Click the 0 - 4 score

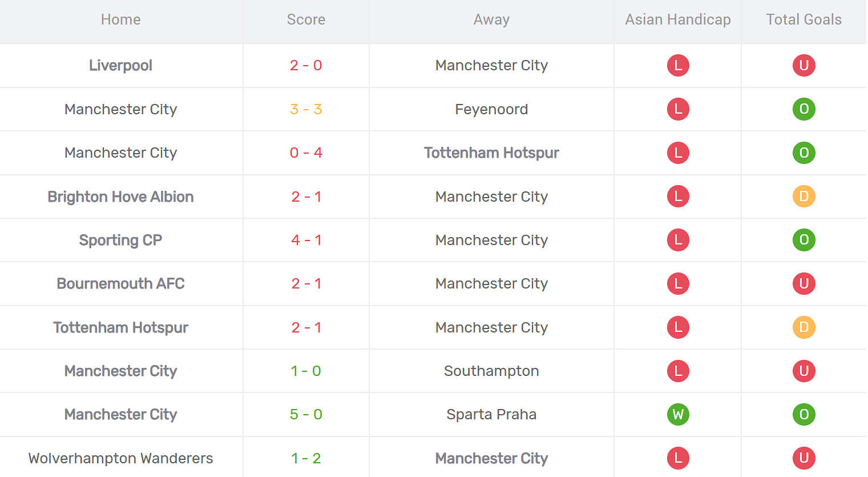pyautogui.click(x=306, y=153)
